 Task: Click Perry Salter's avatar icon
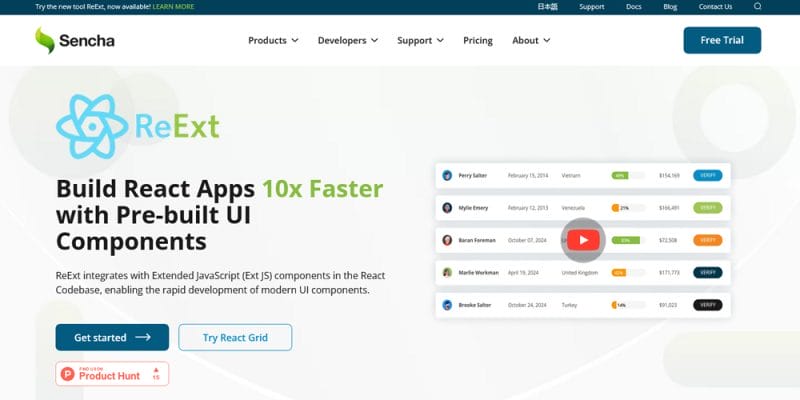447,175
